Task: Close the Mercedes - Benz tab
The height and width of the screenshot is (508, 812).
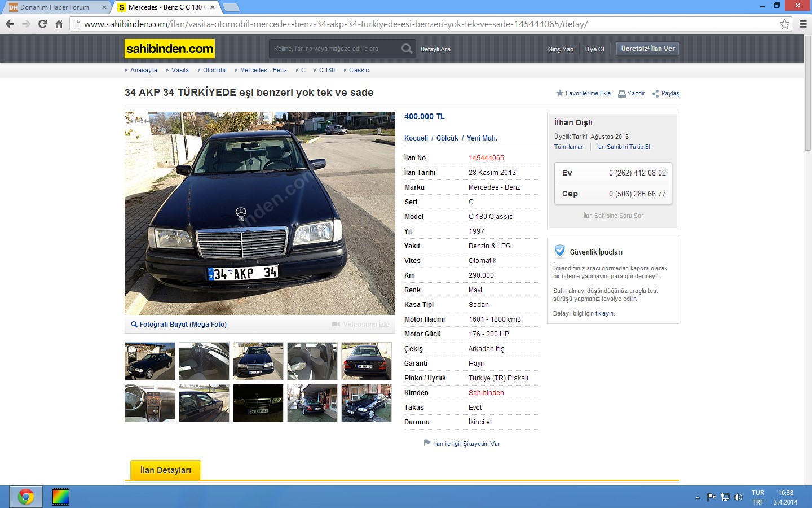Action: 213,7
